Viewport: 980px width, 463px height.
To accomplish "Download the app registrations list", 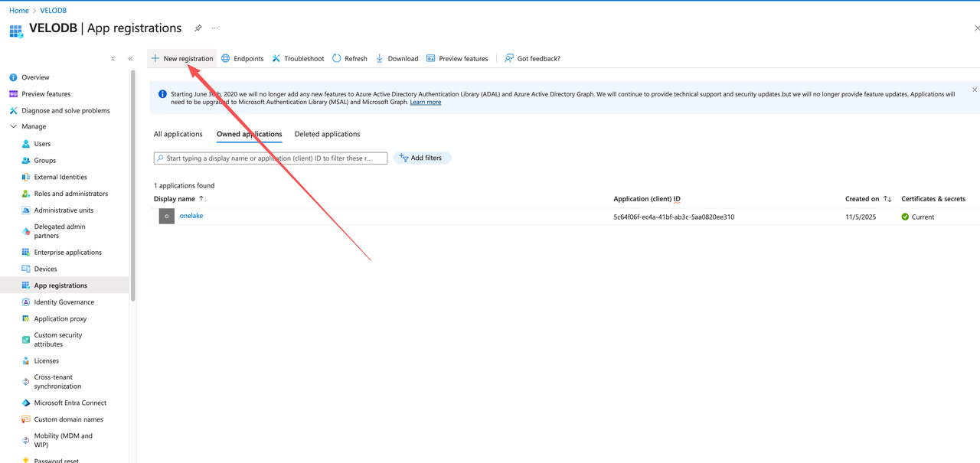I will [397, 58].
